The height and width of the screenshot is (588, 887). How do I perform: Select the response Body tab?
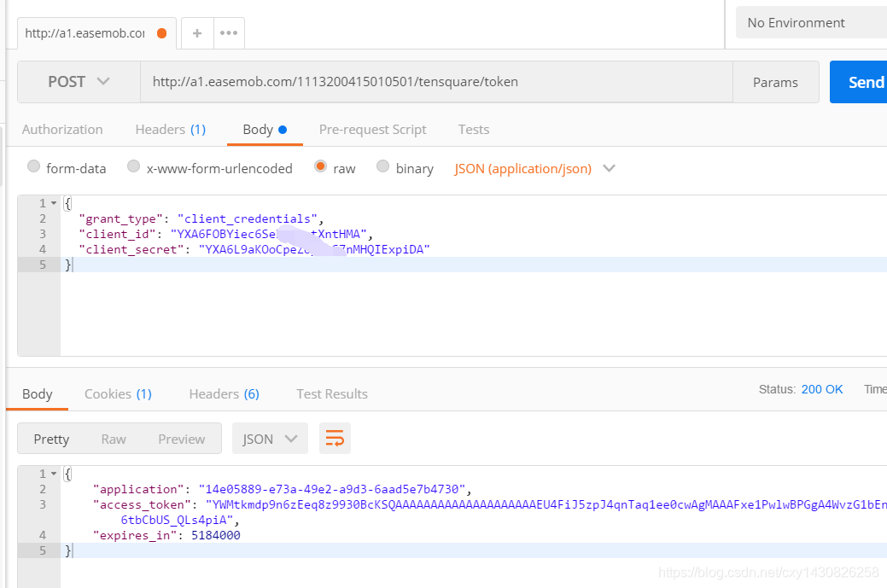pyautogui.click(x=38, y=394)
